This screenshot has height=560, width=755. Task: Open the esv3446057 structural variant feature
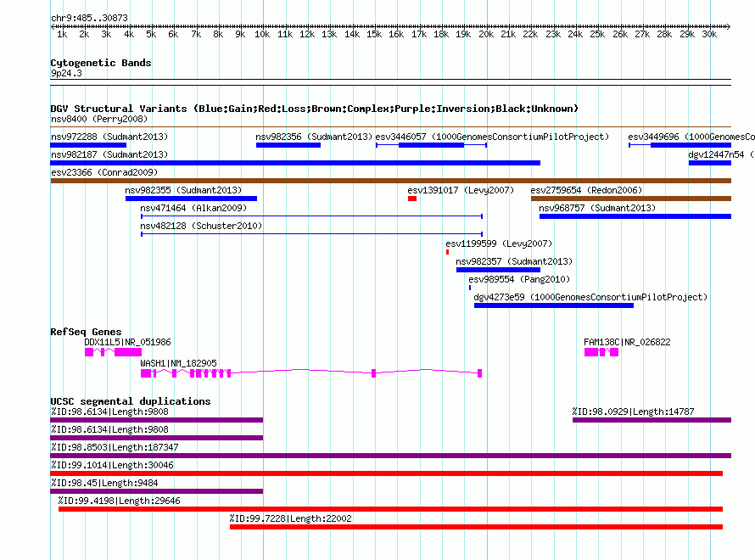click(431, 145)
